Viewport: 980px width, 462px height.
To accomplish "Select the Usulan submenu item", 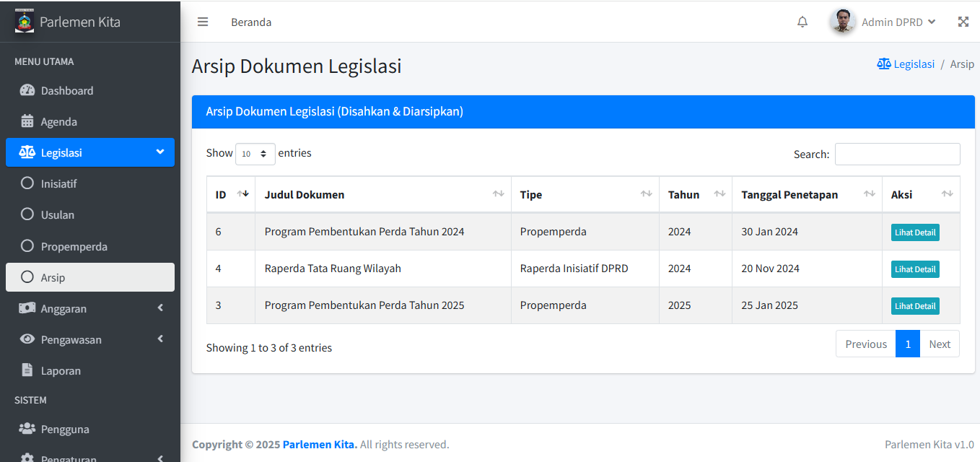I will (57, 215).
